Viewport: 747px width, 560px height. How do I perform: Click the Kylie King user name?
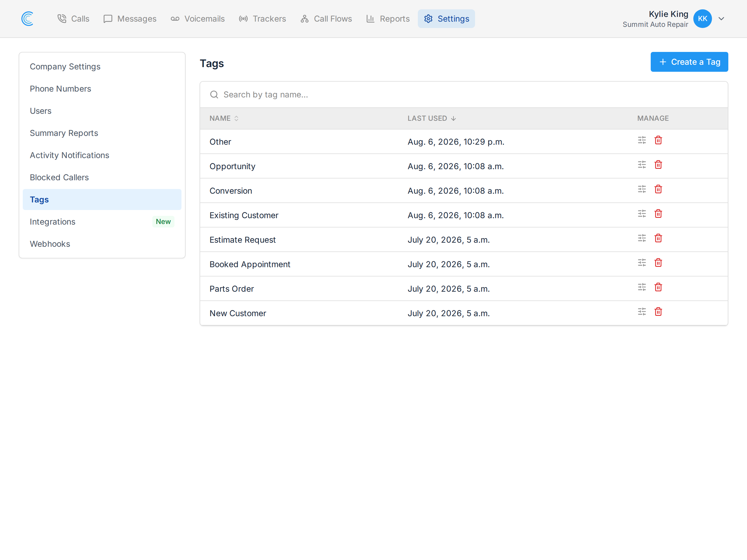(x=668, y=14)
